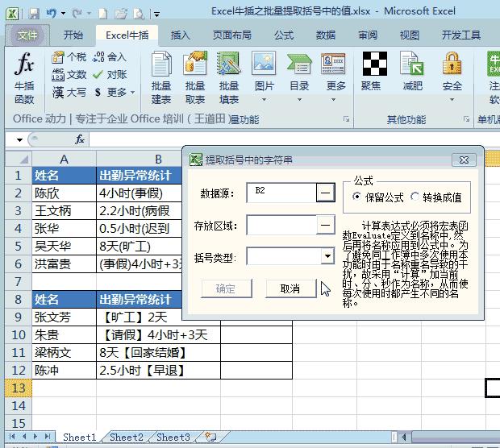
Task: Close the 提取括号中的字符串 dialog
Action: point(464,160)
